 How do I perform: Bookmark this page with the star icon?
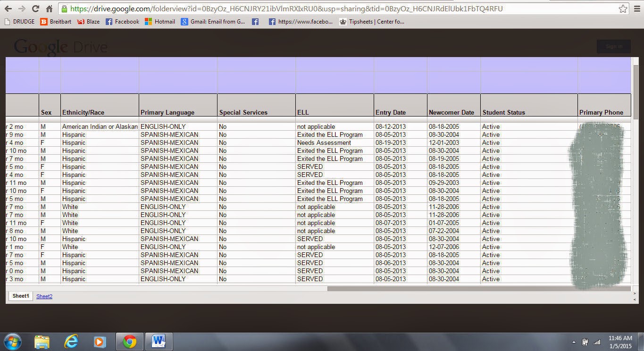pyautogui.click(x=623, y=8)
